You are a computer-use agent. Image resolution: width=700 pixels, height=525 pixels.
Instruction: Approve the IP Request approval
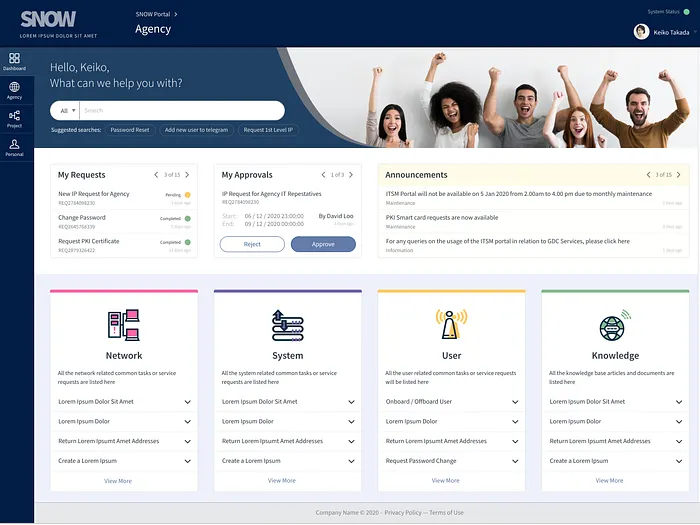tap(323, 244)
